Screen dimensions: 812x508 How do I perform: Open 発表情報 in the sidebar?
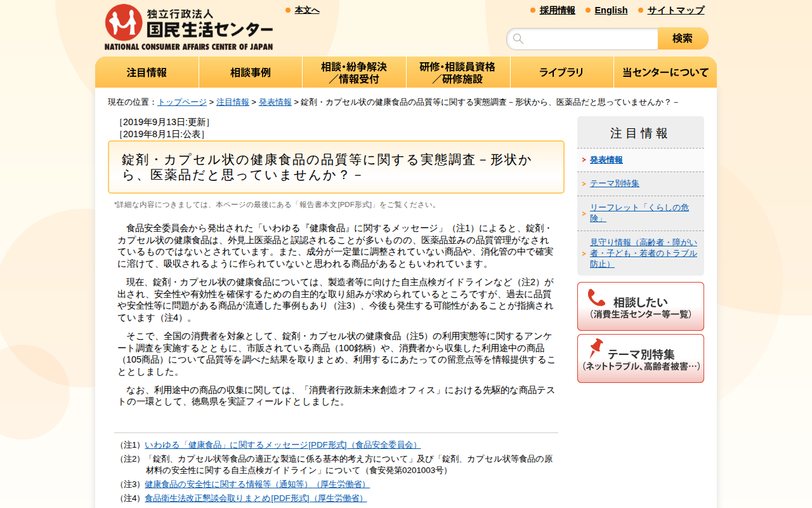(606, 160)
